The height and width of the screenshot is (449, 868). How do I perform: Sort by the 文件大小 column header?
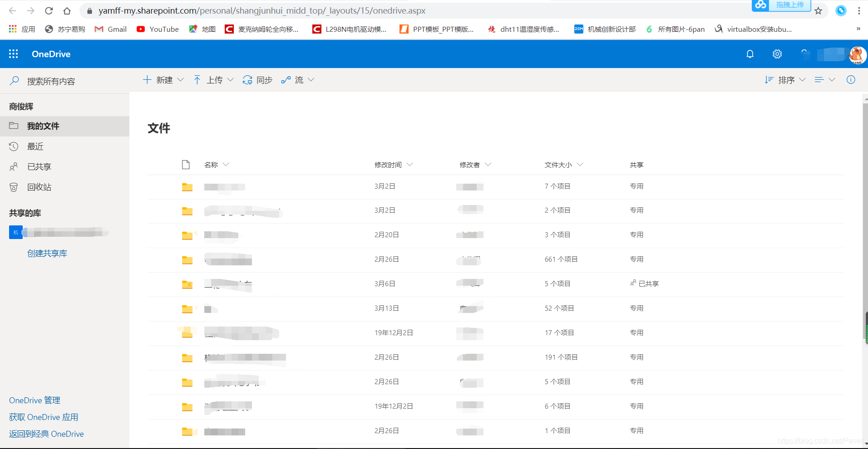click(563, 165)
